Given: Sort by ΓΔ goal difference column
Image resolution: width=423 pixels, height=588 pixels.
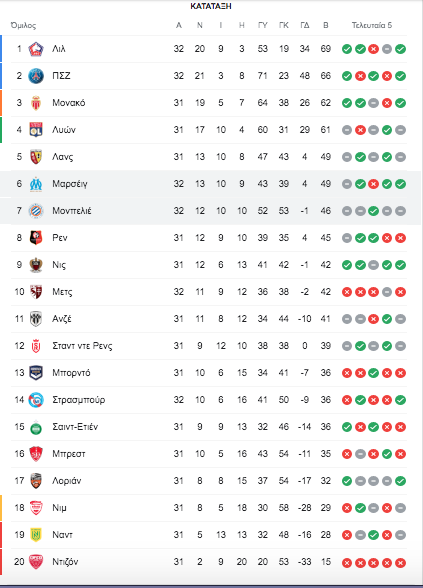Looking at the screenshot, I should point(304,26).
